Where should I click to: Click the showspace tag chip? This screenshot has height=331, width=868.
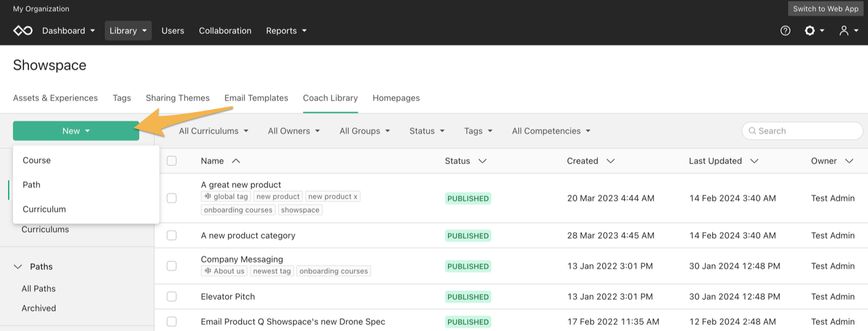[x=300, y=210]
